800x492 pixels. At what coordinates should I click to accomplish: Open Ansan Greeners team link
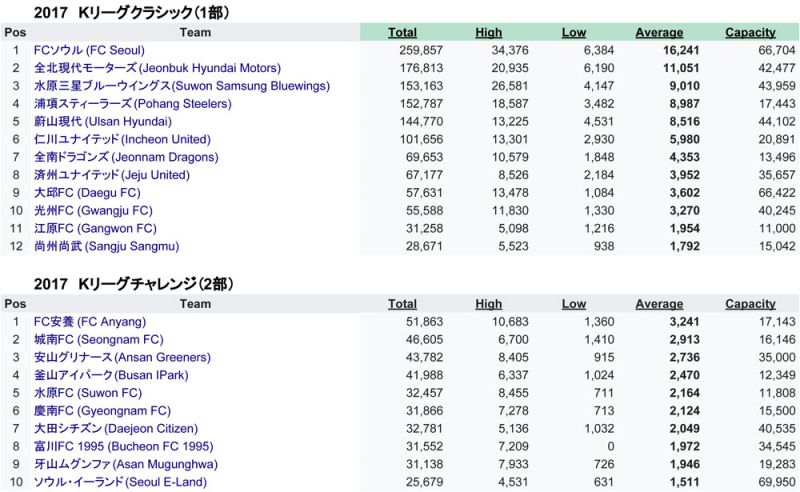[x=122, y=357]
